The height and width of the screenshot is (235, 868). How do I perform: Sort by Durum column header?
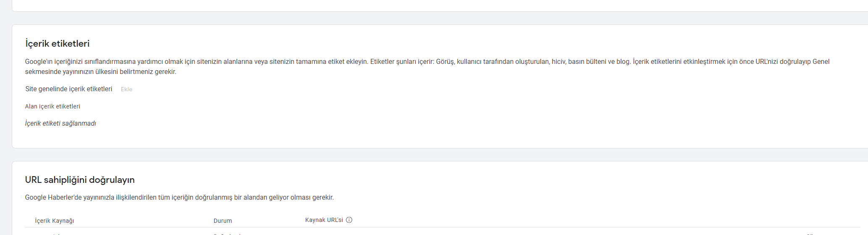223,221
